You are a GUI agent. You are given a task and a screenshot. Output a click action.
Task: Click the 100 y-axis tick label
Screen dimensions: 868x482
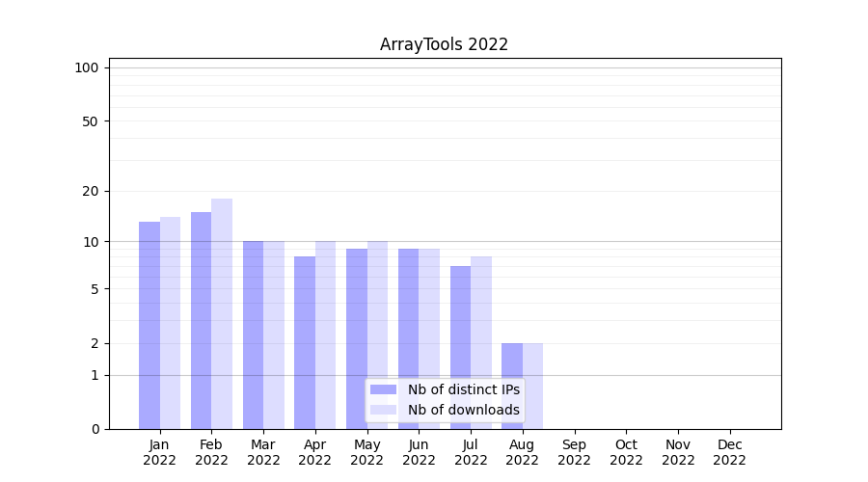87,67
